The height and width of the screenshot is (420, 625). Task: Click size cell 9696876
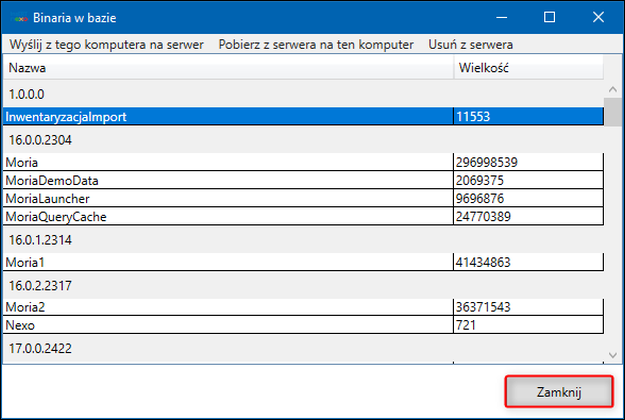click(x=528, y=198)
